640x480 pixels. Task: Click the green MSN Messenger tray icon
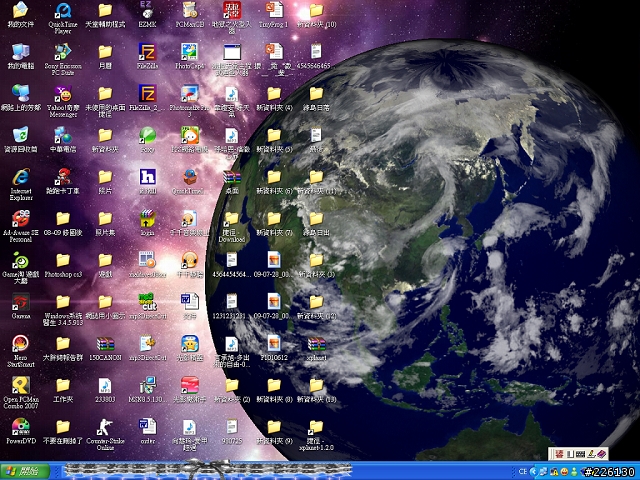[x=574, y=472]
